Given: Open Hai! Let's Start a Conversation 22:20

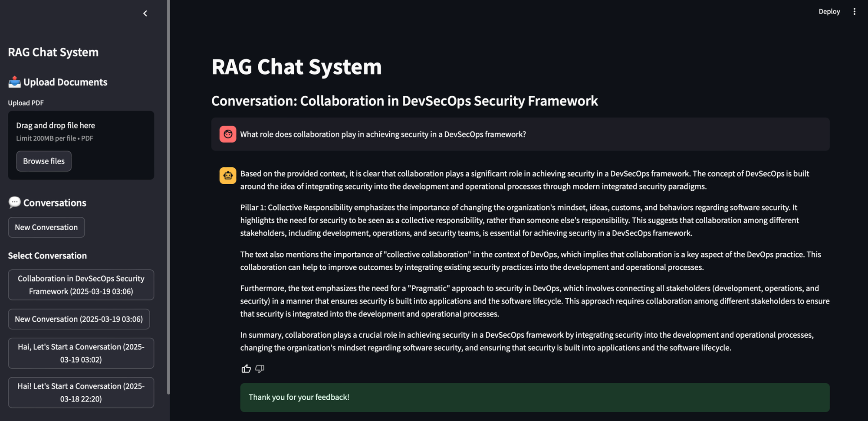Looking at the screenshot, I should (81, 392).
